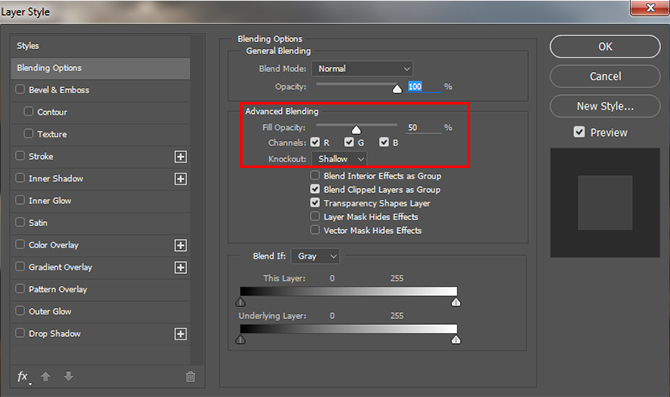Image resolution: width=670 pixels, height=397 pixels.
Task: Enable the Color Overlay checkbox
Action: pyautogui.click(x=20, y=244)
